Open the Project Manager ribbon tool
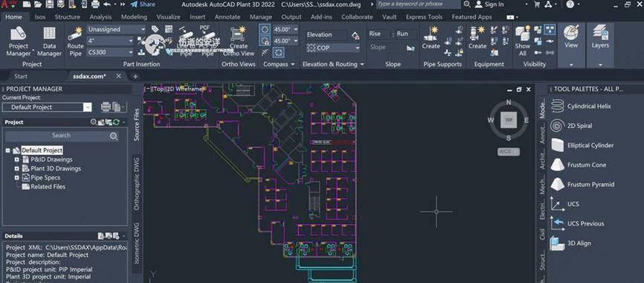Viewport: 644px width, 283px height. point(19,42)
